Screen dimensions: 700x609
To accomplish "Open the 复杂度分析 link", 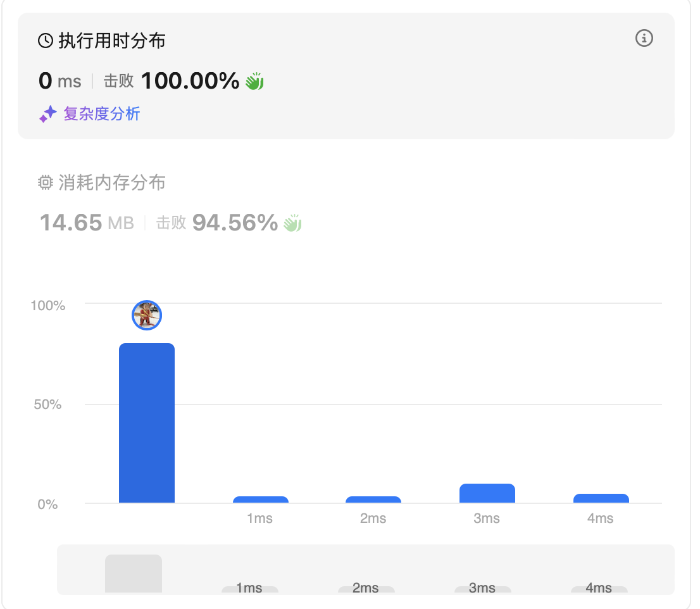I will (102, 114).
